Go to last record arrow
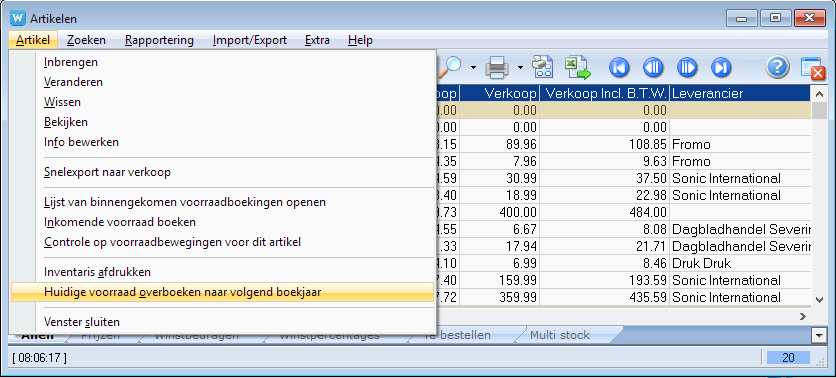The height and width of the screenshot is (378, 836). [721, 68]
